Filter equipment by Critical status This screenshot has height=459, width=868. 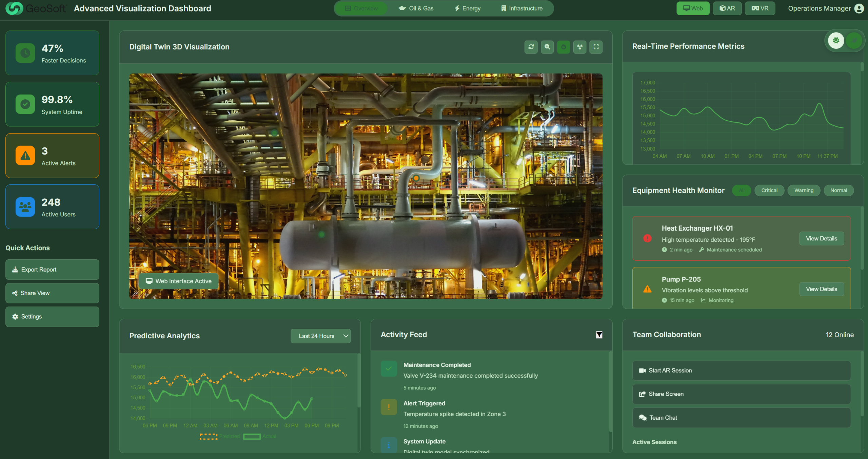tap(769, 191)
